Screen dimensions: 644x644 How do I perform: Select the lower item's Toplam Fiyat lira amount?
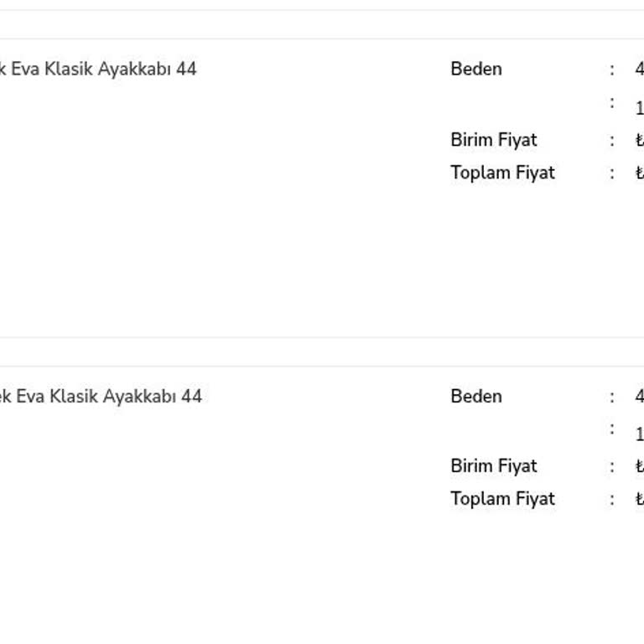(x=639, y=499)
